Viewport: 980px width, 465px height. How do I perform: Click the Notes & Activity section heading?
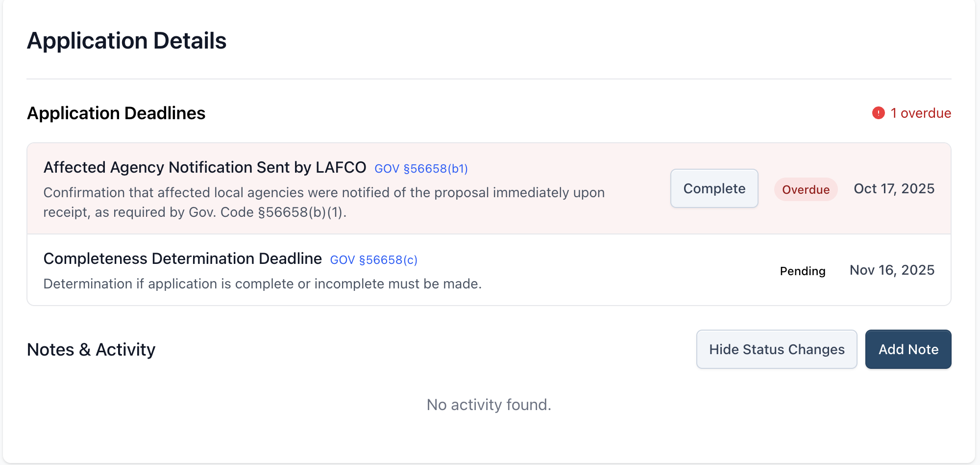[91, 349]
